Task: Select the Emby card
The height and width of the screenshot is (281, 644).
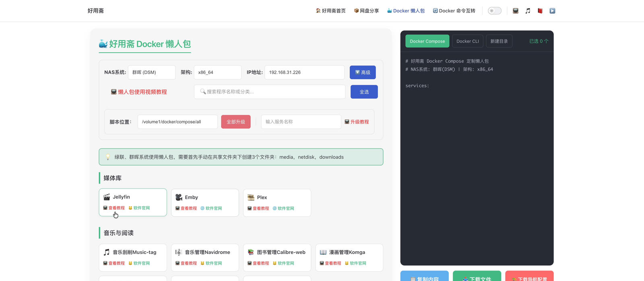Action: coord(205,203)
